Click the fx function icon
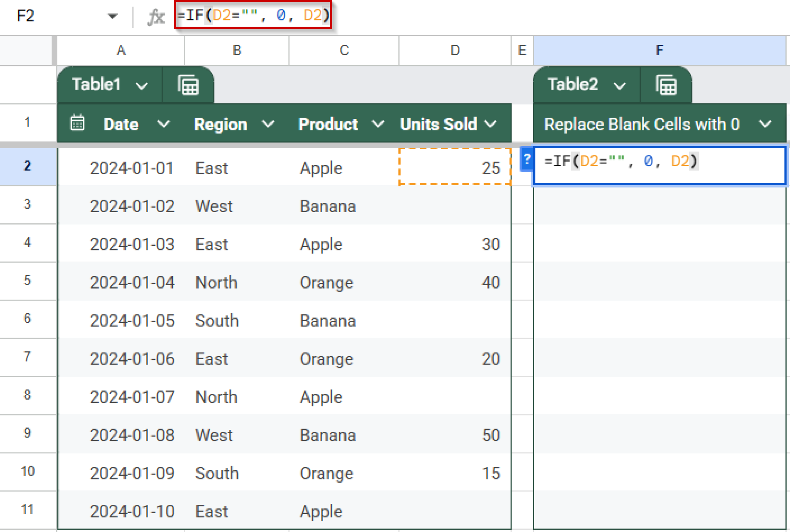Viewport: 790px width, 532px height. [x=156, y=16]
